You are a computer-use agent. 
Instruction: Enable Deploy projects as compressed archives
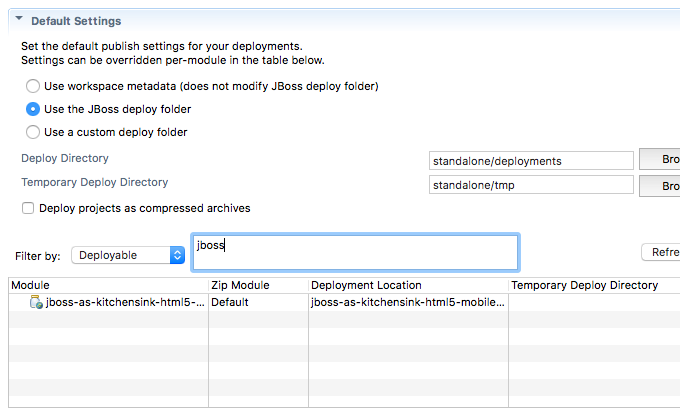pos(28,209)
